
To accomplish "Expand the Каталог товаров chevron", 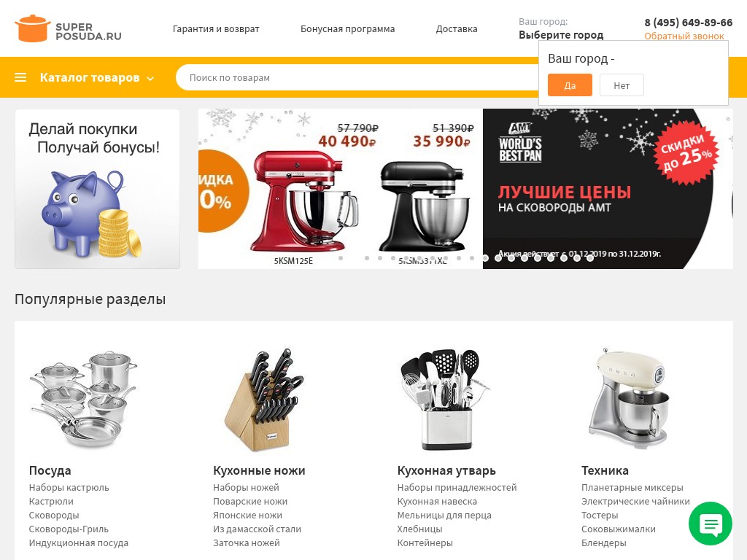I will pos(150,79).
